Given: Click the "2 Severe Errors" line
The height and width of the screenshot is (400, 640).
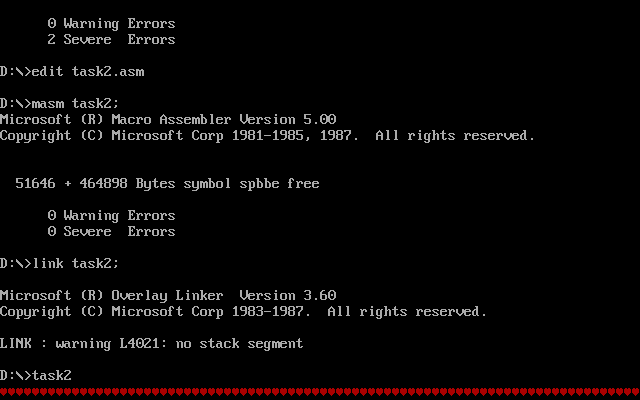Looking at the screenshot, I should (111, 40).
